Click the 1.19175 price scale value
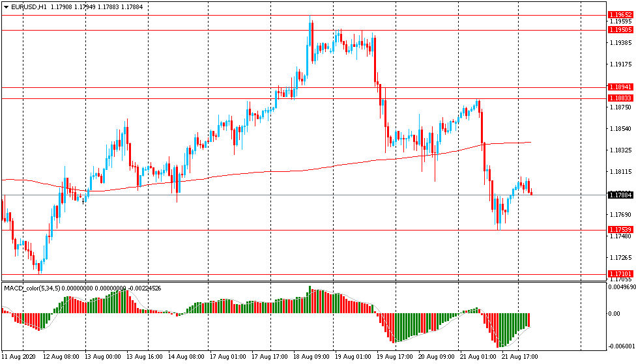636x364 pixels. pos(621,64)
